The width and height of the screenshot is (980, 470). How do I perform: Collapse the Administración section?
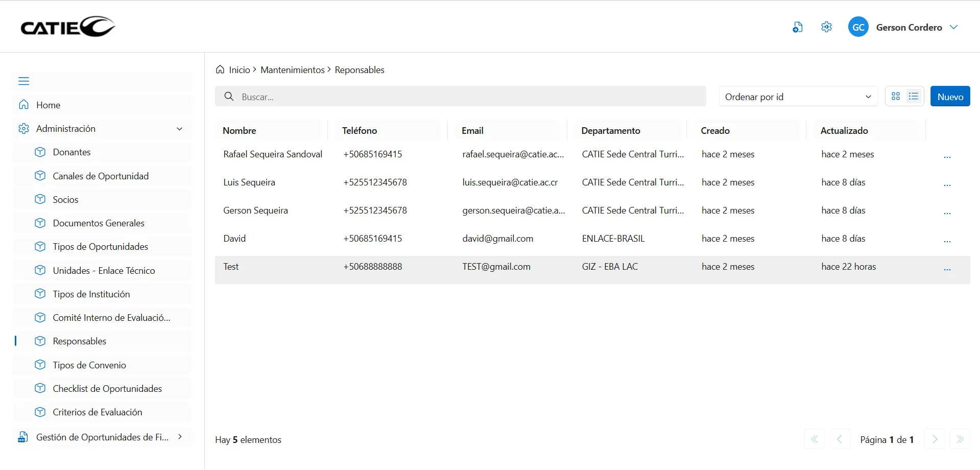click(x=179, y=129)
